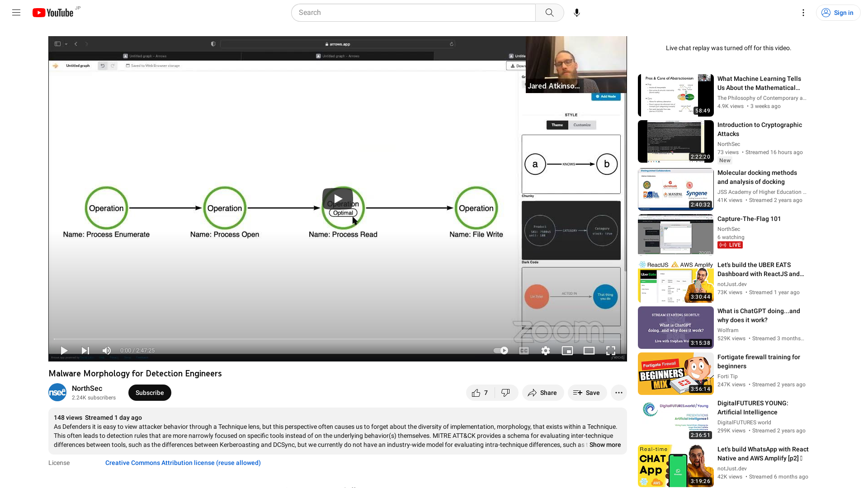Screen dimensions: 868x488
Task: Click the Creative Commons Attribution license link
Action: coord(183,462)
